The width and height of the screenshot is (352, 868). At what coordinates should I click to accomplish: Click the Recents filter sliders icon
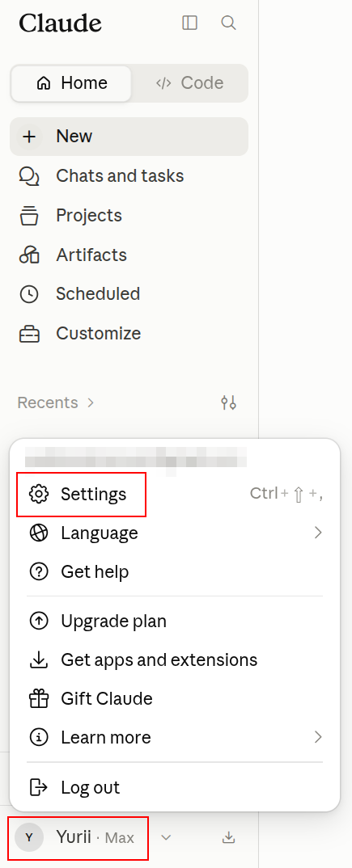point(228,402)
